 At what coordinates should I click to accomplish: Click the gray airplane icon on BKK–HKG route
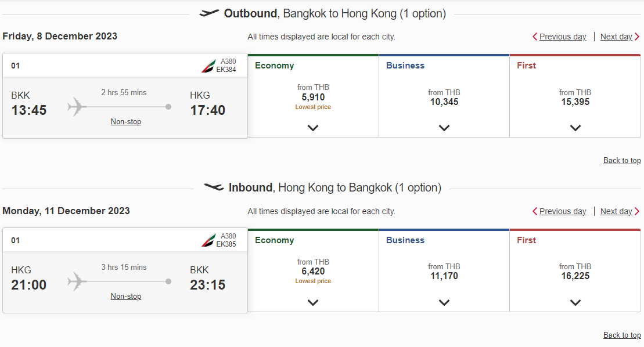(x=77, y=107)
